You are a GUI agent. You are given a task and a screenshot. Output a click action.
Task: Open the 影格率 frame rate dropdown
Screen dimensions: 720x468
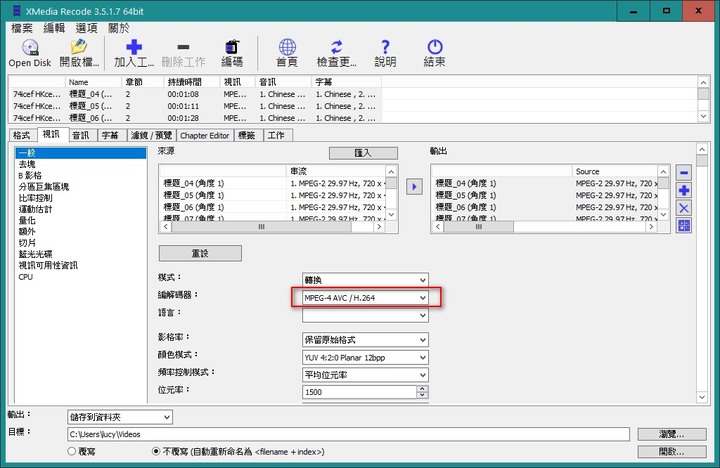(365, 340)
